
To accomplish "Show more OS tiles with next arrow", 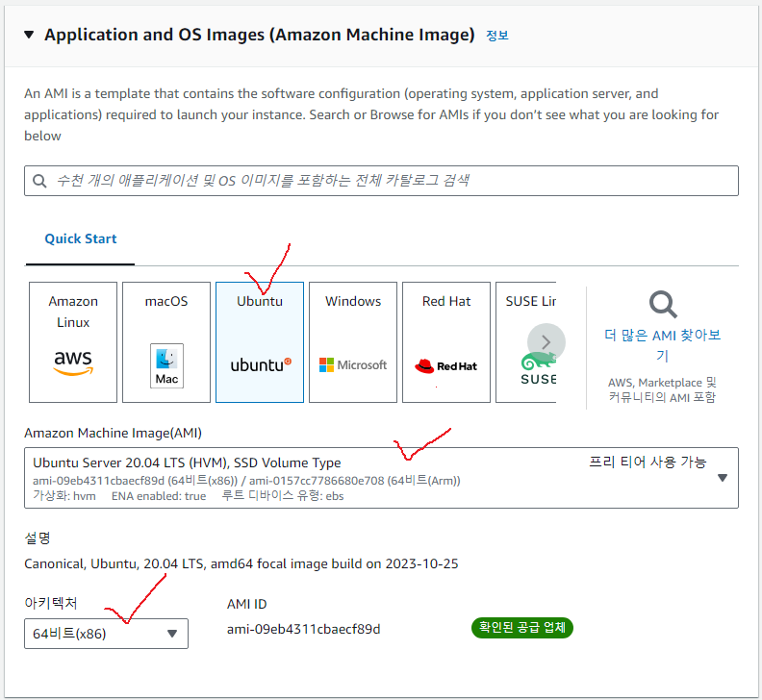I will 546,342.
